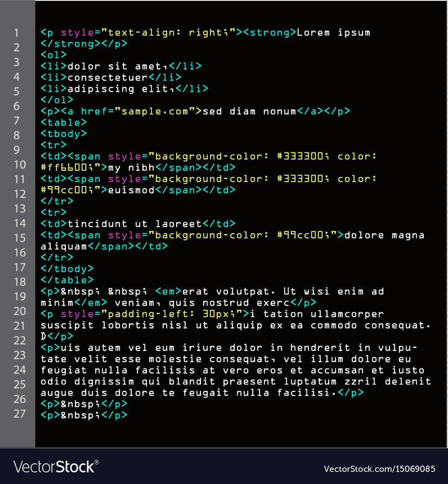Viewport: 448px width, 484px height.
Task: Click the "dolore magna" text
Action: (x=384, y=236)
